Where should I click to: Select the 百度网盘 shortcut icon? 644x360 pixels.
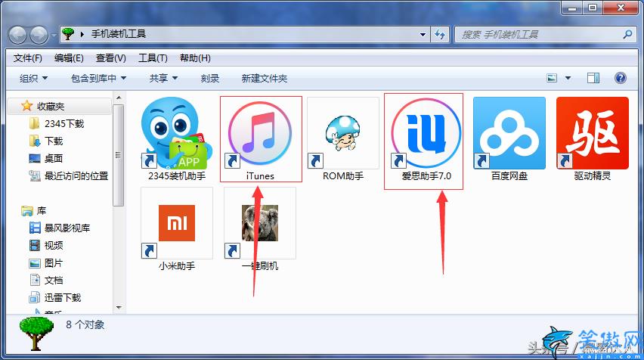point(509,133)
